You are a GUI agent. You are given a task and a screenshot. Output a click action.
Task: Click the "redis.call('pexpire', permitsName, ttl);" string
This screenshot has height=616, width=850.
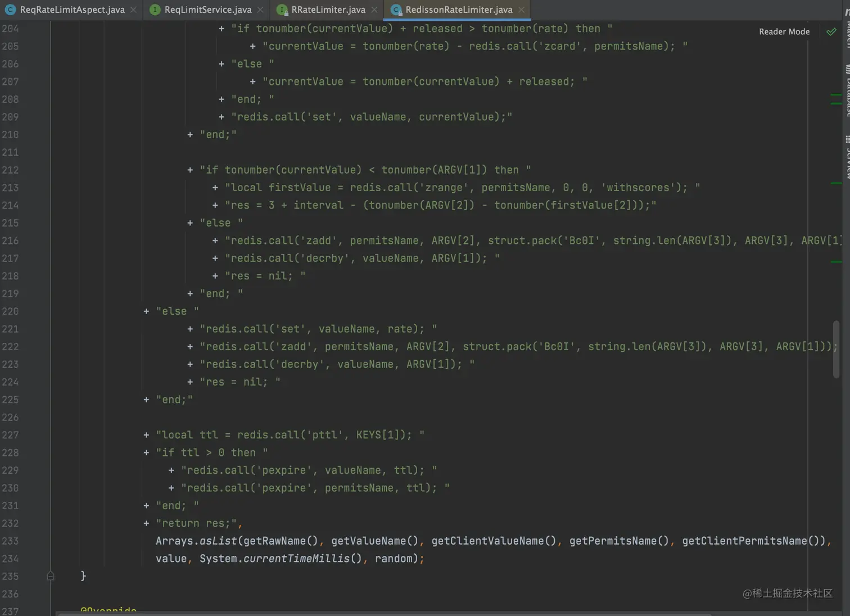(315, 488)
